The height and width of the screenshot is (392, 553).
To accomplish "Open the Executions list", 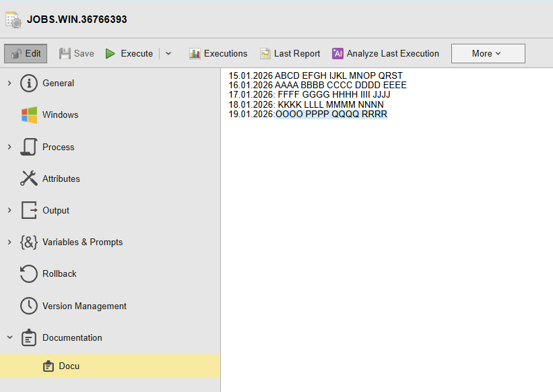I will pyautogui.click(x=218, y=54).
